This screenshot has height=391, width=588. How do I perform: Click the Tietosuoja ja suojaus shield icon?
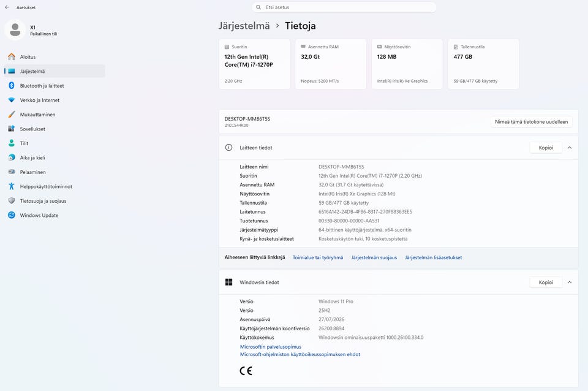point(12,201)
